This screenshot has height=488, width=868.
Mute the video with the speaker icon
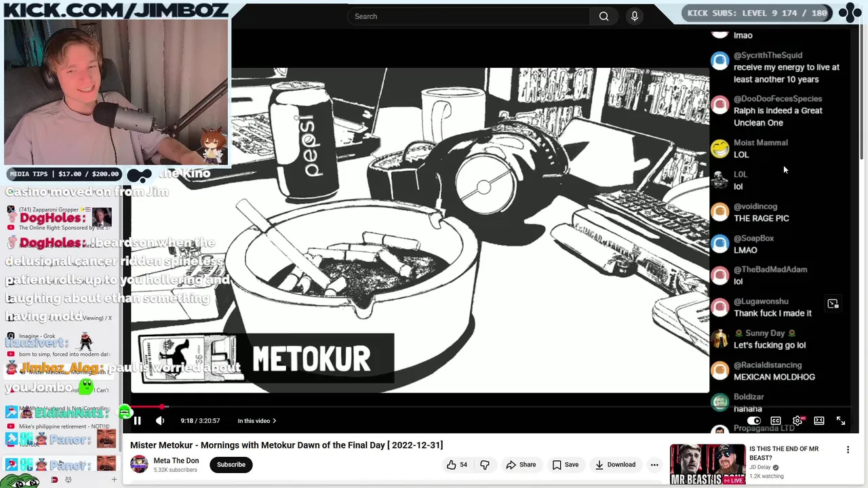pyautogui.click(x=160, y=421)
